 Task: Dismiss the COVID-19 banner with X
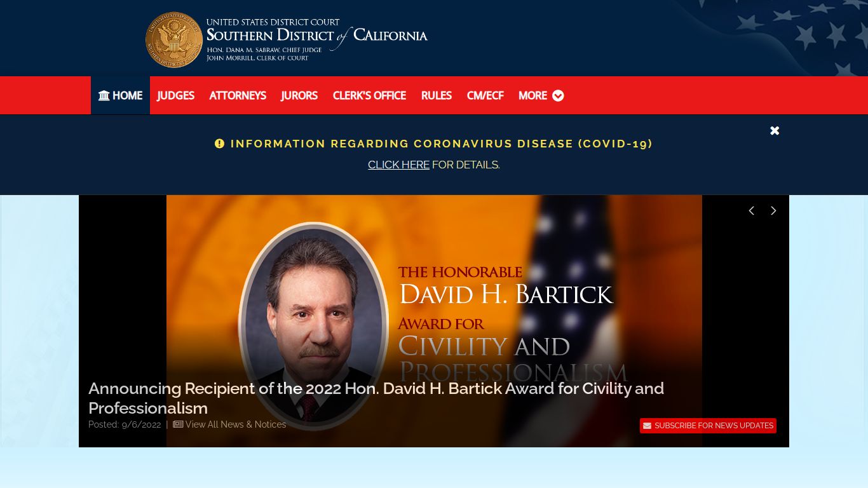point(775,130)
